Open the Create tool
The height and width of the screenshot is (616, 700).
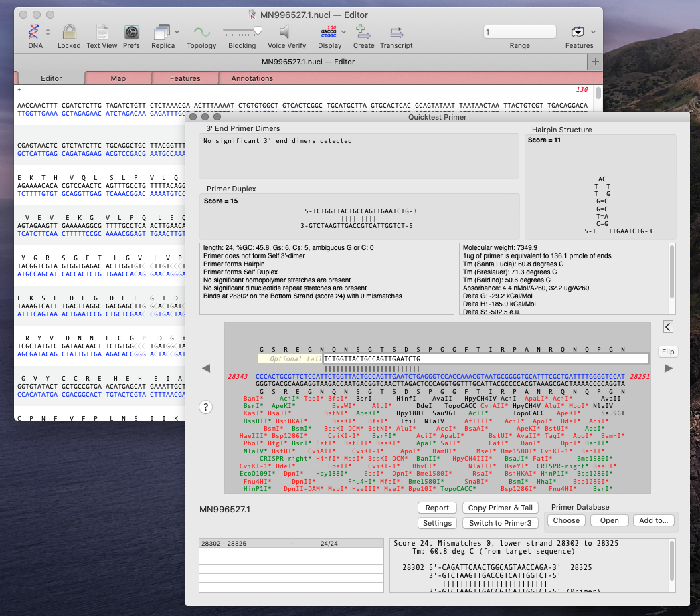pos(363,31)
